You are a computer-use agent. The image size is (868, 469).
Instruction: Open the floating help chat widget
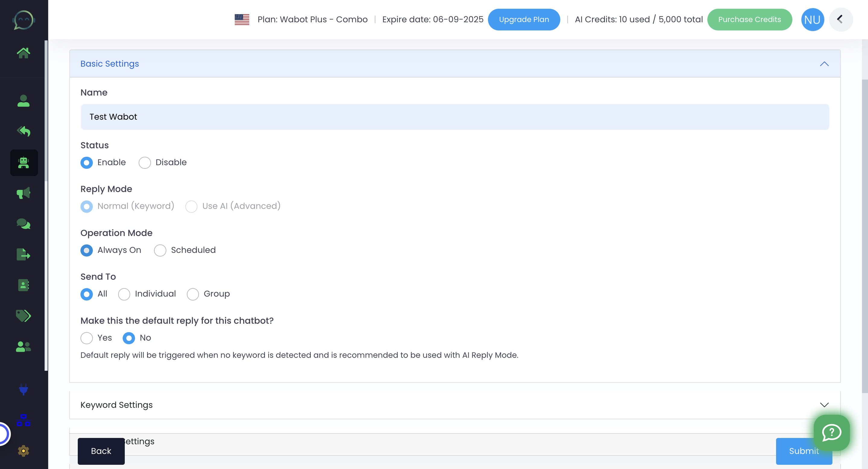coord(832,433)
